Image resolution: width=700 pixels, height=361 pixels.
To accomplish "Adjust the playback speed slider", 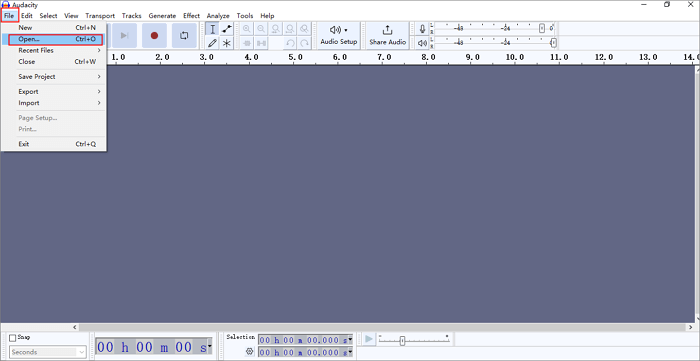I will click(402, 341).
